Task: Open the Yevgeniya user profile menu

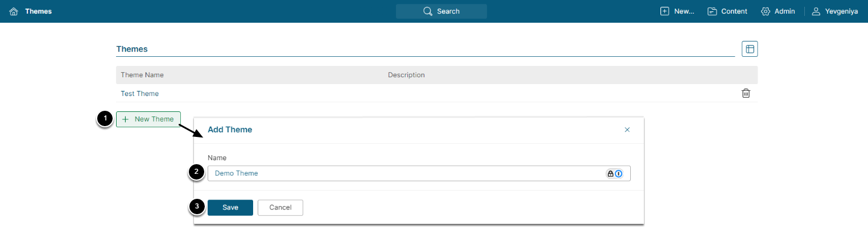Action: (834, 11)
